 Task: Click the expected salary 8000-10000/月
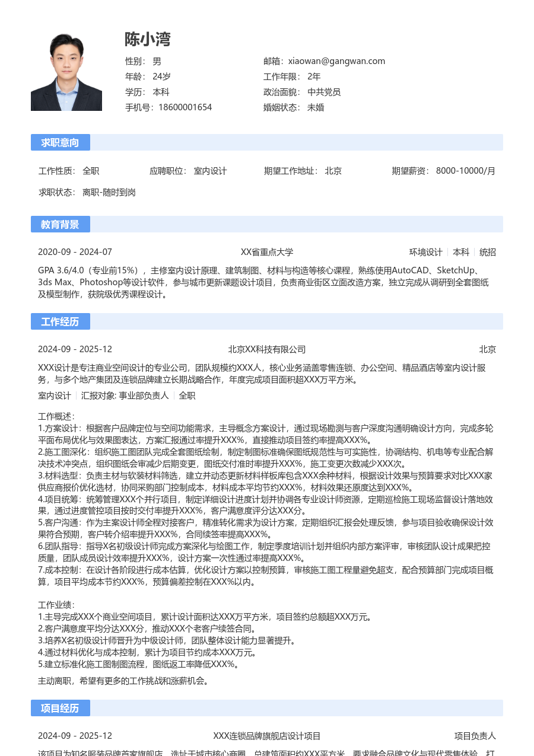point(465,171)
